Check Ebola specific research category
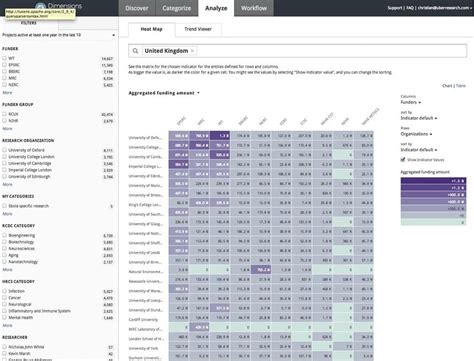The image size is (474, 361). (4, 206)
